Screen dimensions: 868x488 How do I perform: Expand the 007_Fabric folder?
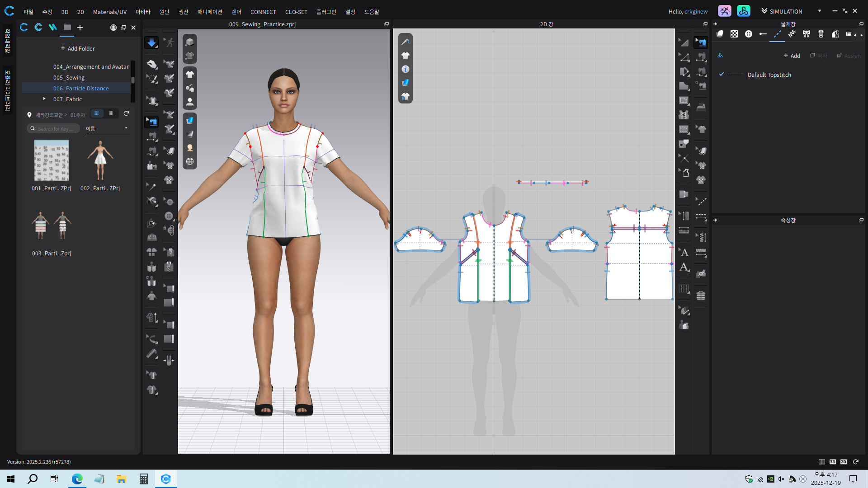(44, 99)
